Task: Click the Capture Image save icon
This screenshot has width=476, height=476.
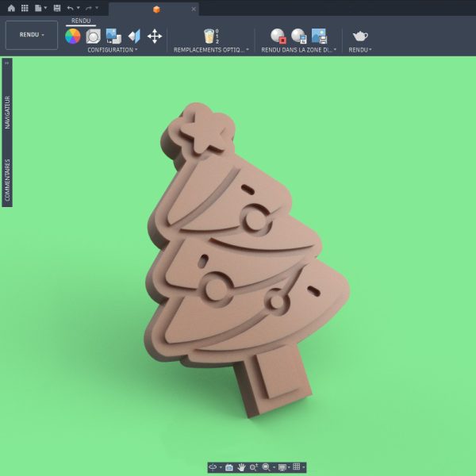Action: tap(320, 36)
